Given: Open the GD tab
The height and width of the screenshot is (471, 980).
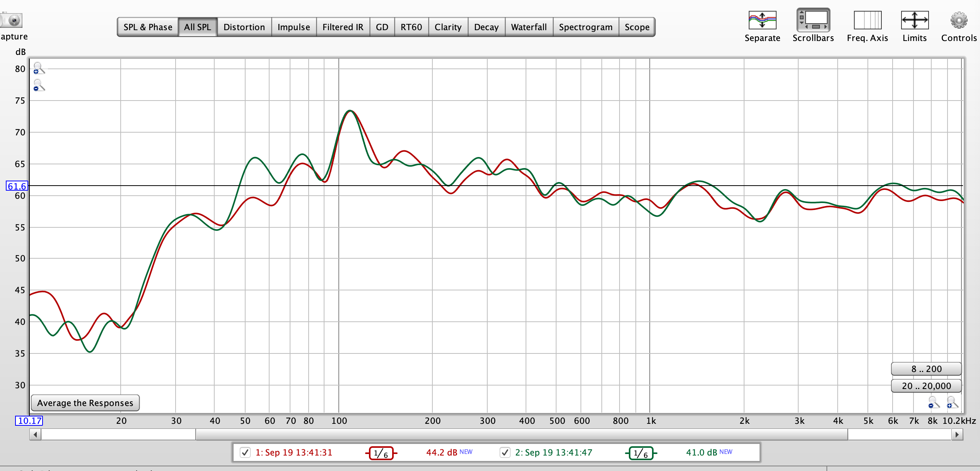Looking at the screenshot, I should 382,27.
